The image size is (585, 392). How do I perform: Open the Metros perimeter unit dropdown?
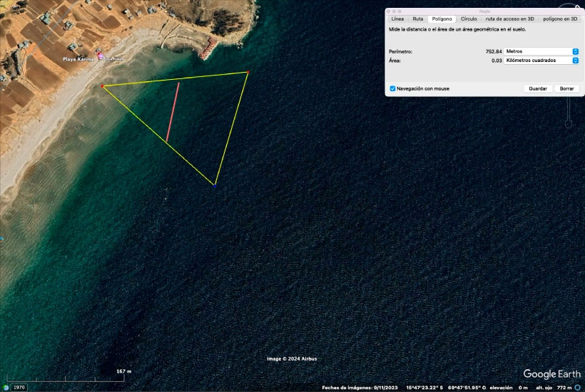(x=541, y=51)
